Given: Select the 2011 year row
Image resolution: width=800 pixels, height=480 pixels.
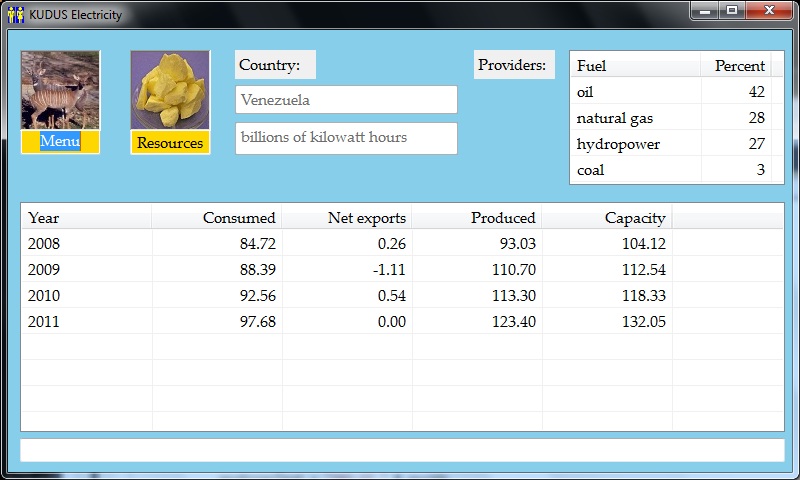Looking at the screenshot, I should point(402,321).
